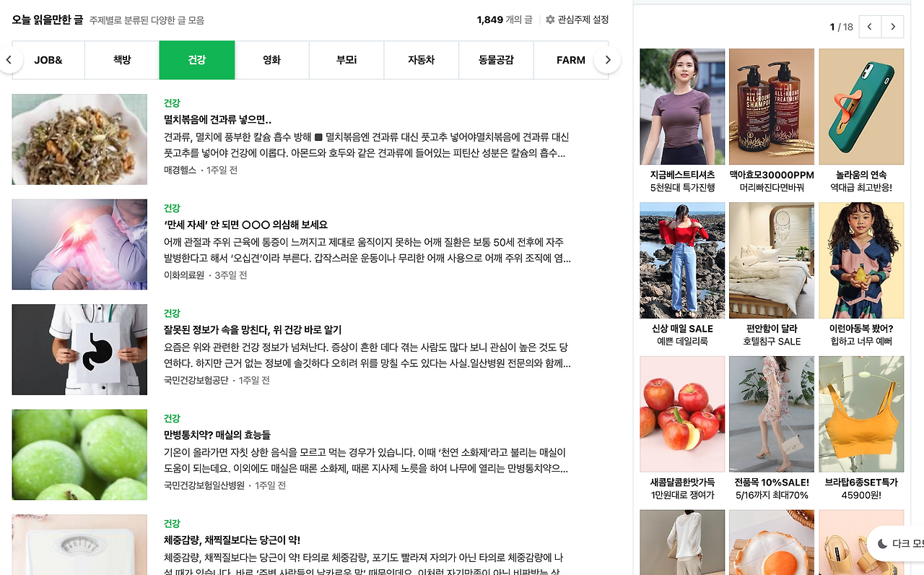Open the 영화 tab
Image resolution: width=924 pixels, height=575 pixels.
[x=272, y=60]
